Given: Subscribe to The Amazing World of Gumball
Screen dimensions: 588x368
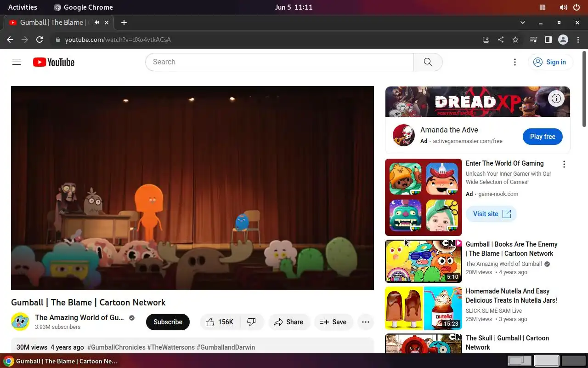Looking at the screenshot, I should [168, 322].
